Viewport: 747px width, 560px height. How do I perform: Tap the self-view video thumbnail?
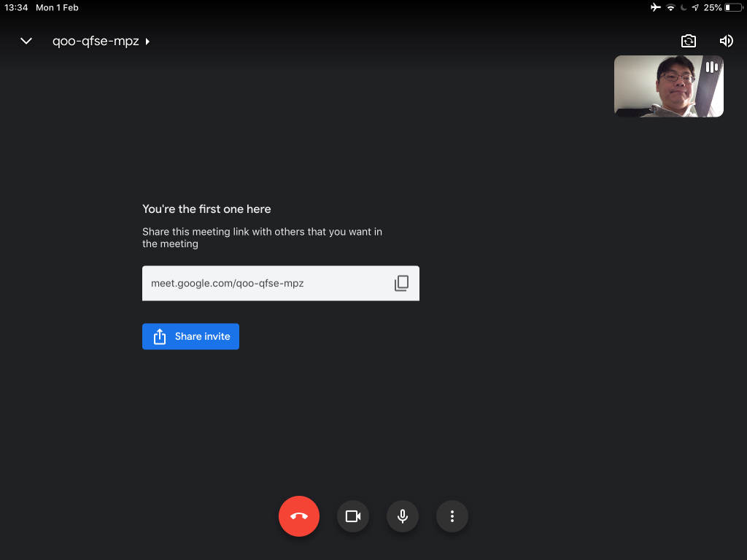667,87
